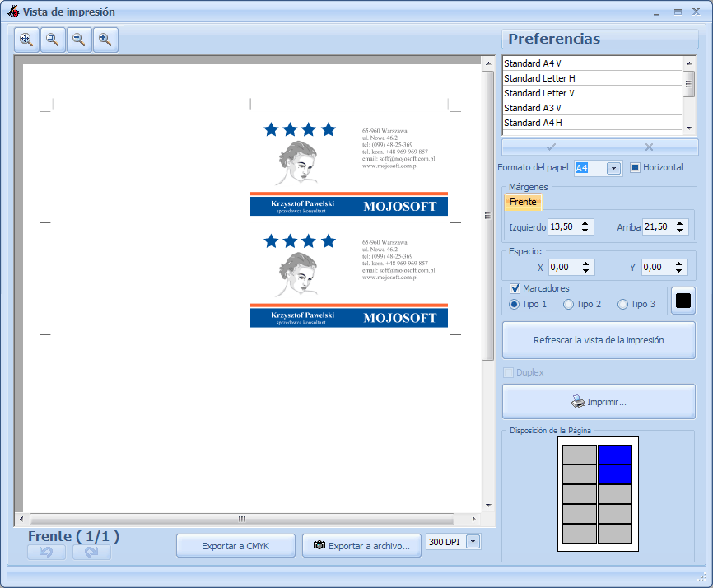Click the zoom-to-selection magnifier icon
The image size is (713, 588).
[x=53, y=40]
